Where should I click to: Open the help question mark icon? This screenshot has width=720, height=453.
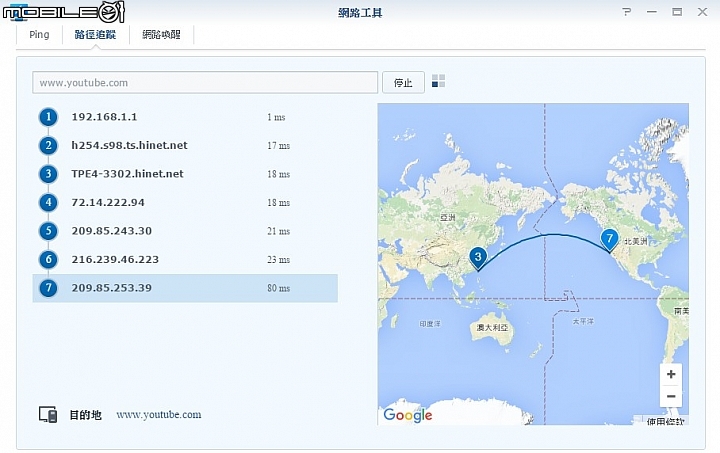(x=627, y=11)
